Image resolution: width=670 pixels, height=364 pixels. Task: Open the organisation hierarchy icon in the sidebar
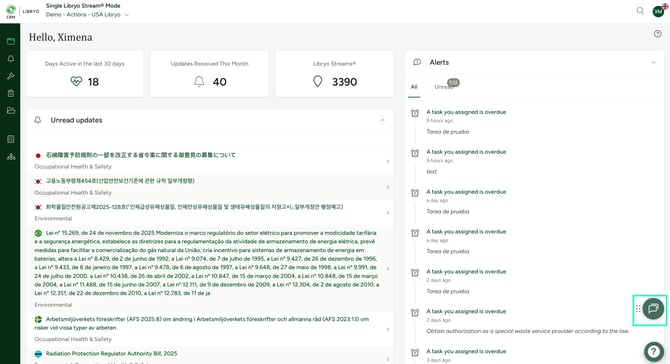point(11,157)
